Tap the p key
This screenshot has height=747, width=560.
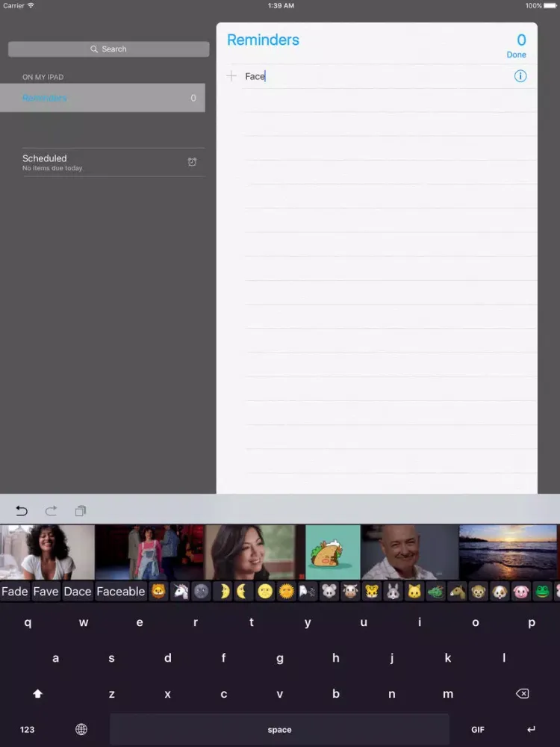tap(532, 622)
